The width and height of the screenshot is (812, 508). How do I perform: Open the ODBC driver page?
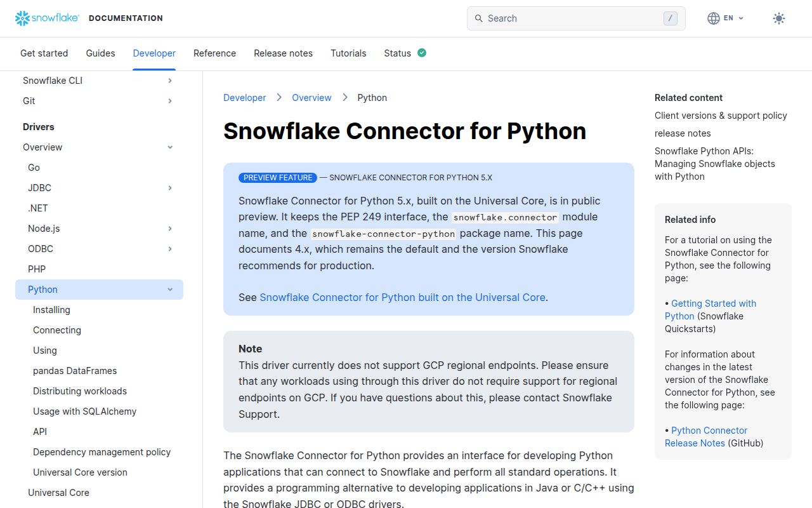tap(41, 249)
